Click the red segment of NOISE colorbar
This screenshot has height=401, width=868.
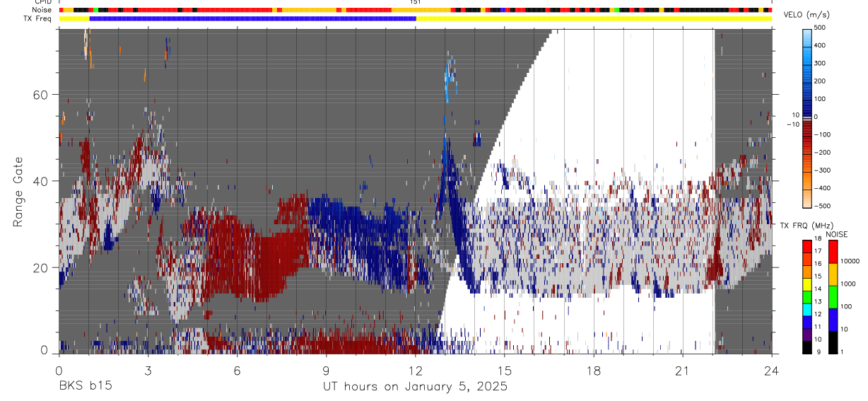(x=833, y=251)
